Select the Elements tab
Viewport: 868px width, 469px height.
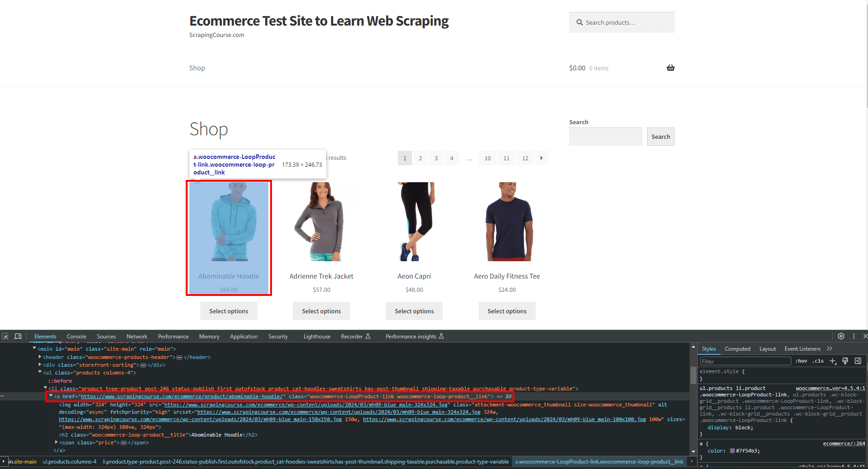coord(45,336)
